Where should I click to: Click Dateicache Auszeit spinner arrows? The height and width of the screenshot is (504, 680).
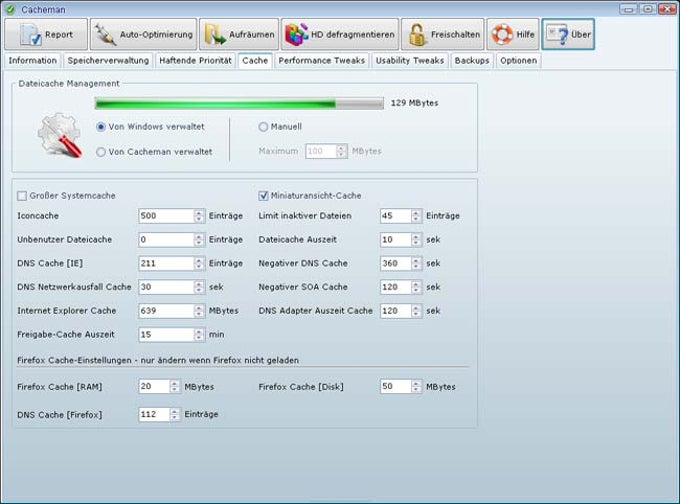pos(416,239)
